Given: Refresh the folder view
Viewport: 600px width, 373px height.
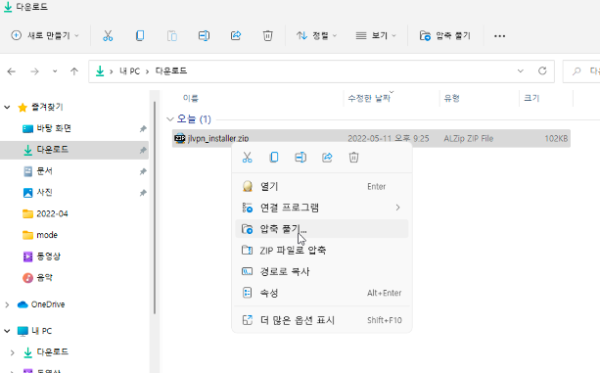Looking at the screenshot, I should 542,71.
